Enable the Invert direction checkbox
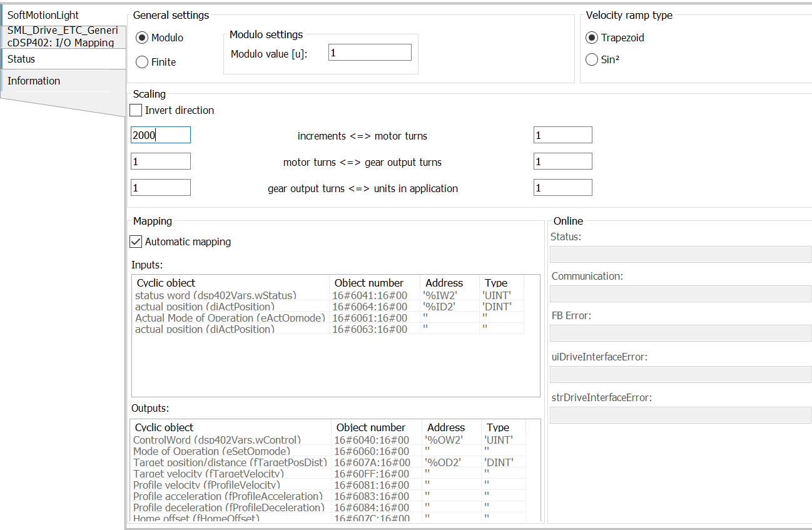This screenshot has width=812, height=530. pyautogui.click(x=136, y=110)
